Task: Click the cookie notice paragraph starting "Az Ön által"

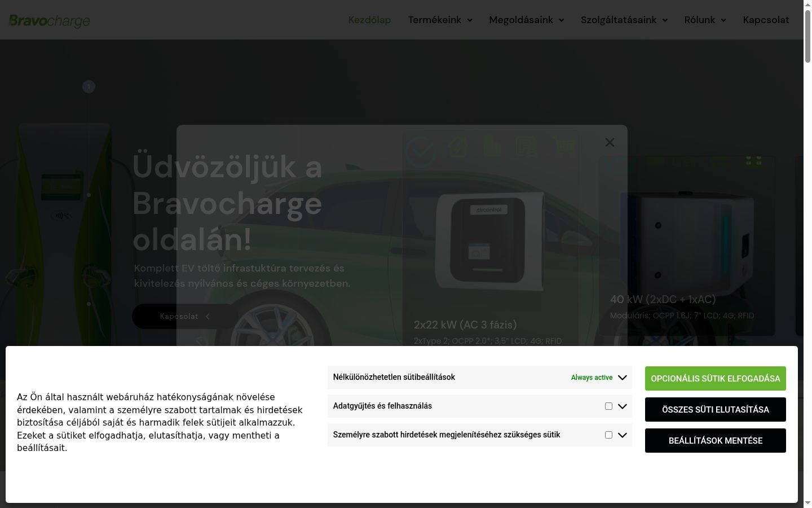Action: tap(160, 422)
